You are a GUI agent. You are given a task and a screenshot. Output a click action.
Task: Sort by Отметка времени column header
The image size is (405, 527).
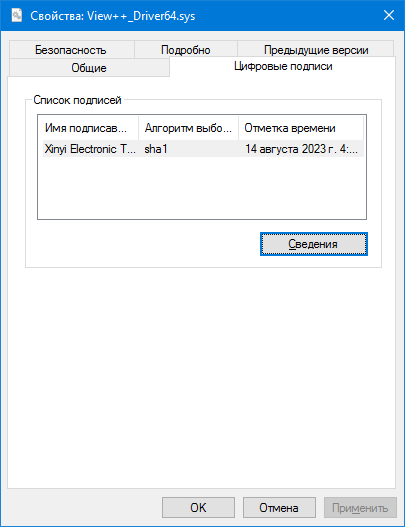click(x=301, y=128)
